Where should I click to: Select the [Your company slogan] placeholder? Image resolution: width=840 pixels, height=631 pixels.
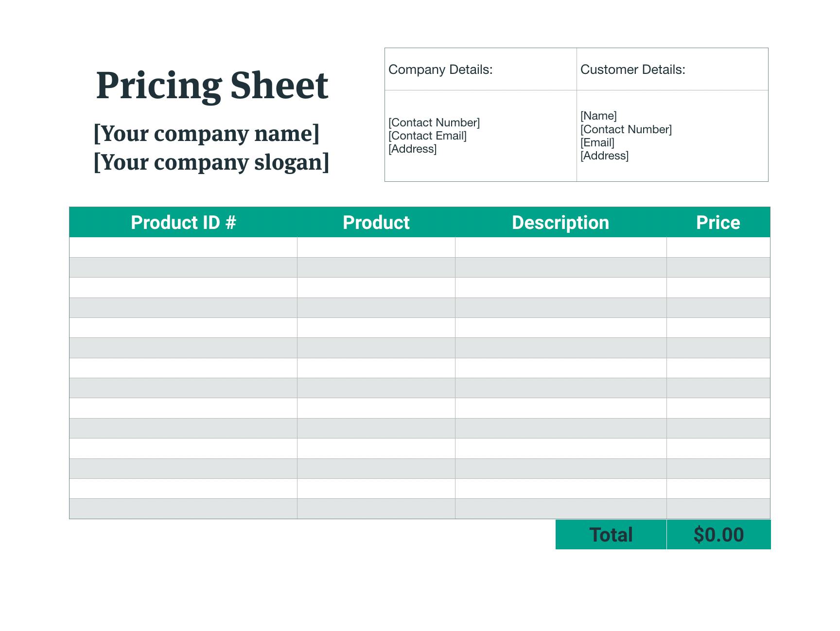point(211,162)
